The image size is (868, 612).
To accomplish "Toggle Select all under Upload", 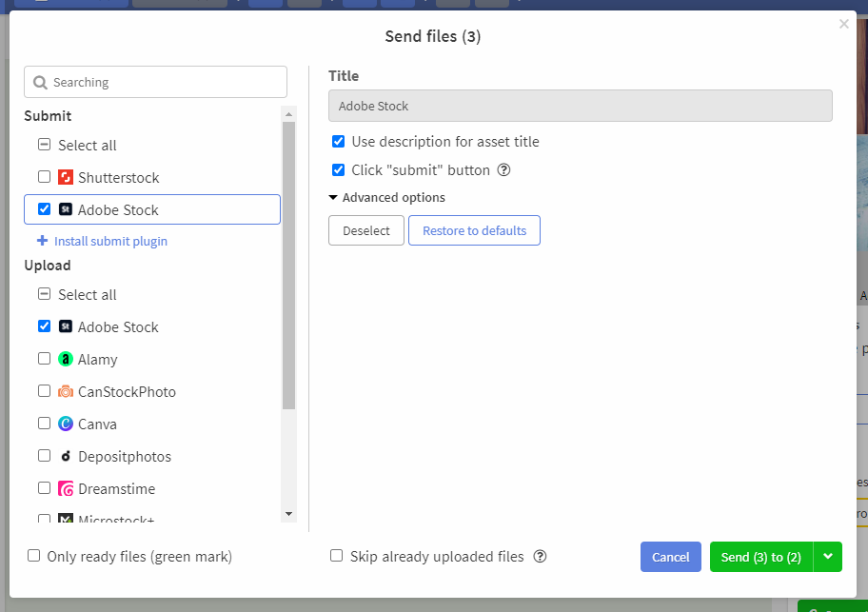I will (x=44, y=294).
